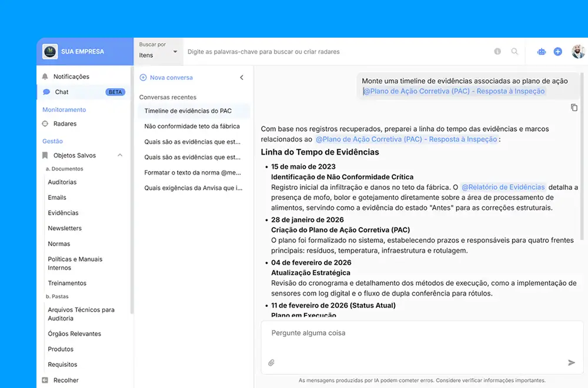
Task: Open the Emails documents item
Action: [x=57, y=198]
